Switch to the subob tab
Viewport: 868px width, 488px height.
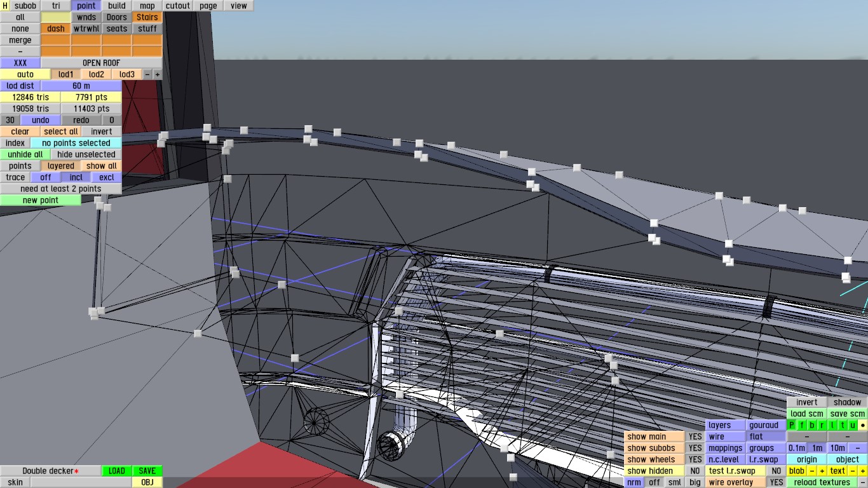[25, 6]
